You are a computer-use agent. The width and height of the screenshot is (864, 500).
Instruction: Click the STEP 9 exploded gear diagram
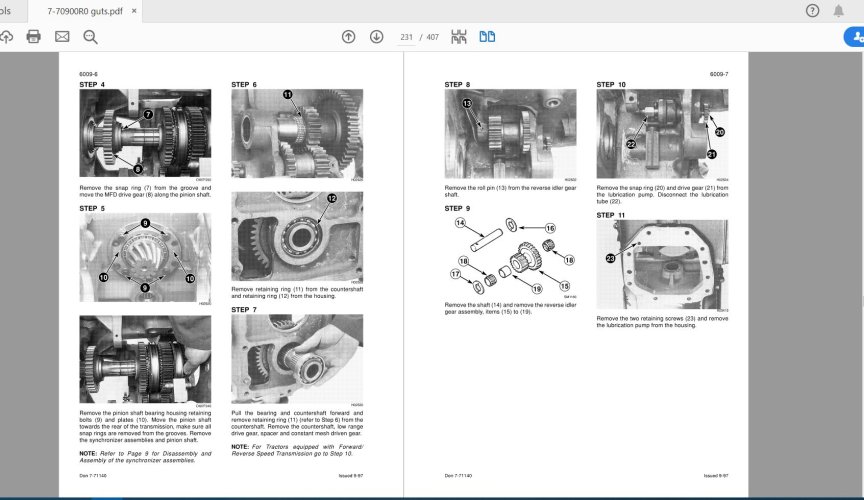coord(510,255)
